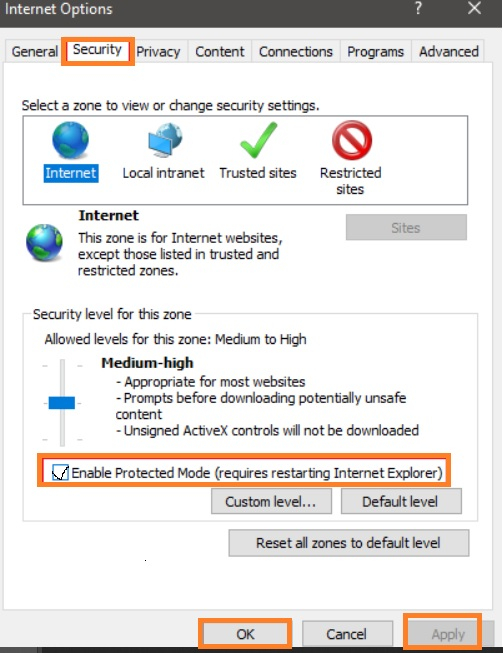Select the Internet zone globe icon

click(70, 140)
